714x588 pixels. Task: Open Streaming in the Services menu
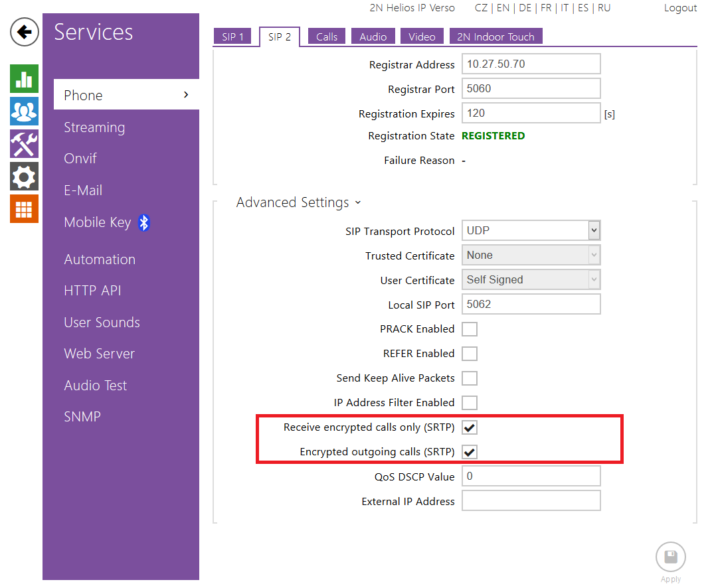(x=94, y=127)
